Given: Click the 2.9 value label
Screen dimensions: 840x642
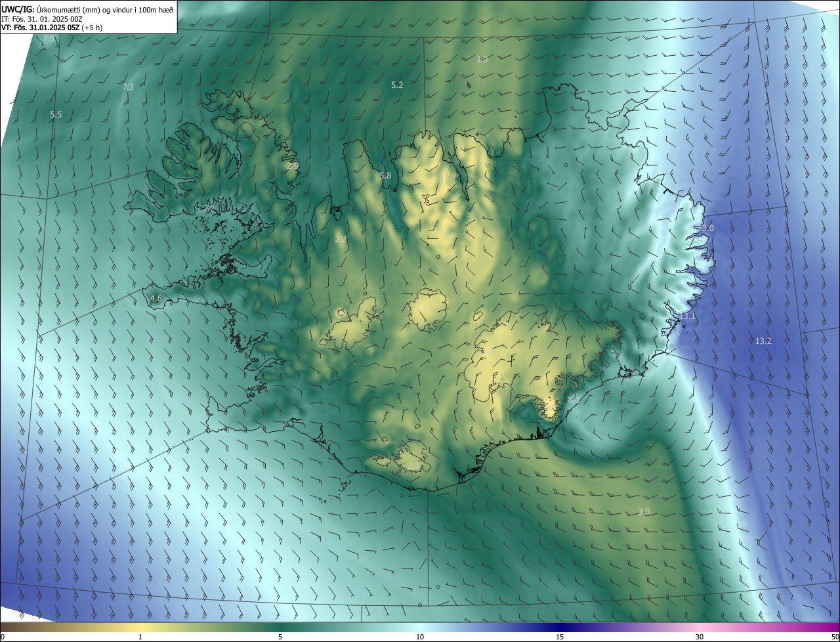Looking at the screenshot, I should pyautogui.click(x=293, y=166).
